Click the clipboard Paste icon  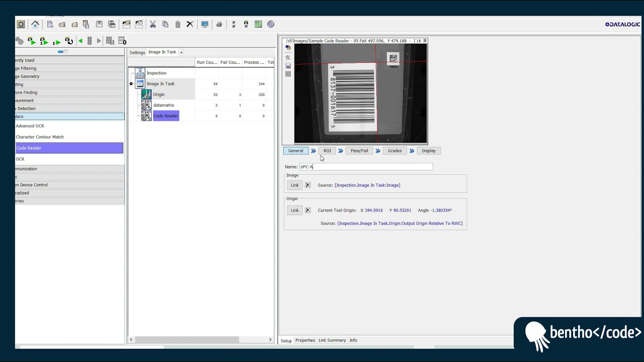pyautogui.click(x=178, y=24)
